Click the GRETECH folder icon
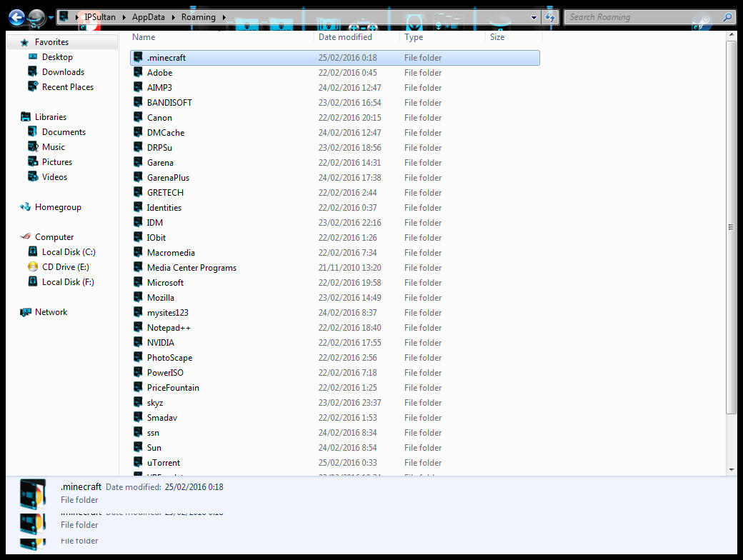The height and width of the screenshot is (560, 743). tap(138, 192)
